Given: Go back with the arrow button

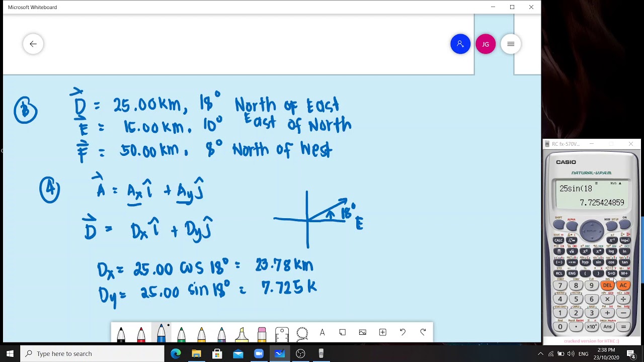Looking at the screenshot, I should click(x=33, y=44).
